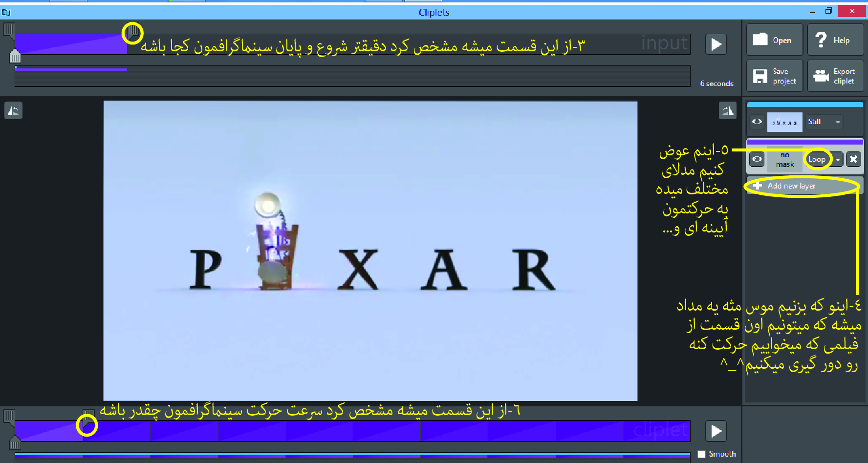
Task: Select the Still layer thumbnail
Action: point(784,122)
